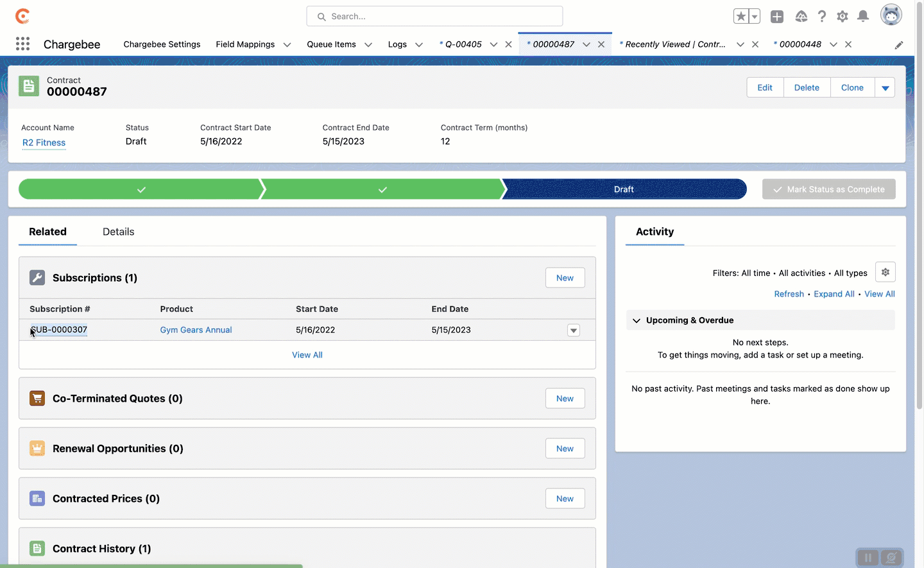Viewport: 924px width, 568px height.
Task: Expand more actions dropdown beside Clone
Action: [x=885, y=88]
